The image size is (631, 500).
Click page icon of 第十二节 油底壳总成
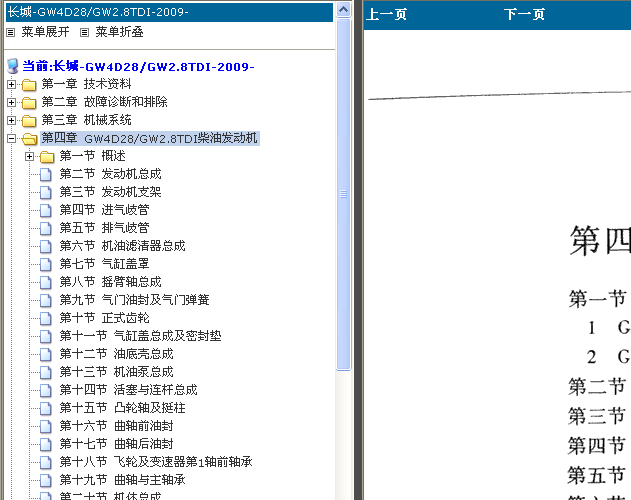(46, 354)
